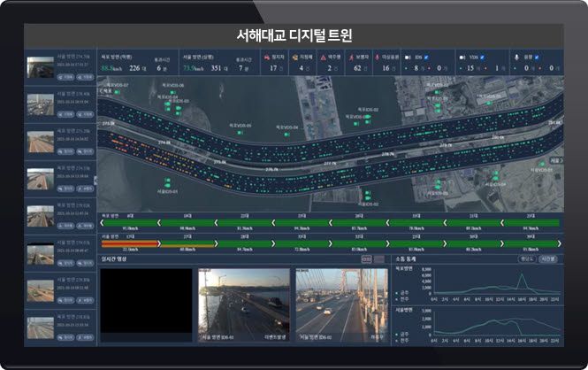Click the 지정체 congestion icon
588x370 pixels.
coord(293,57)
